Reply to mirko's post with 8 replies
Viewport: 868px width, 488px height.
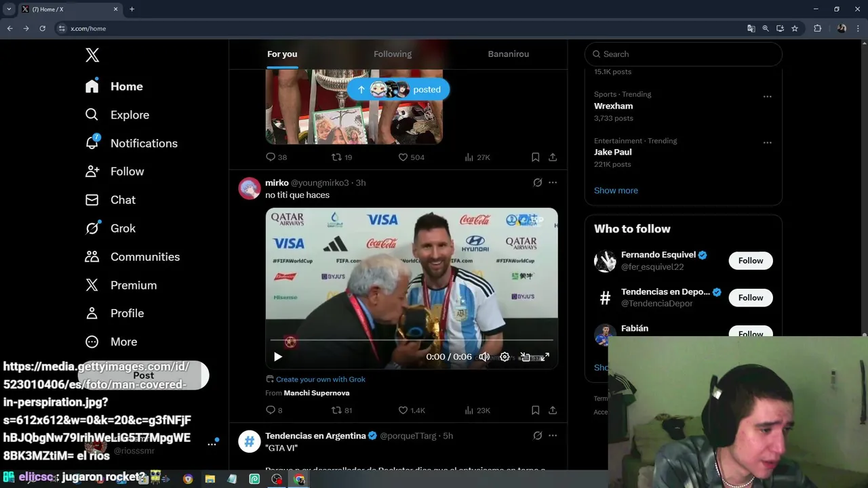pyautogui.click(x=274, y=410)
